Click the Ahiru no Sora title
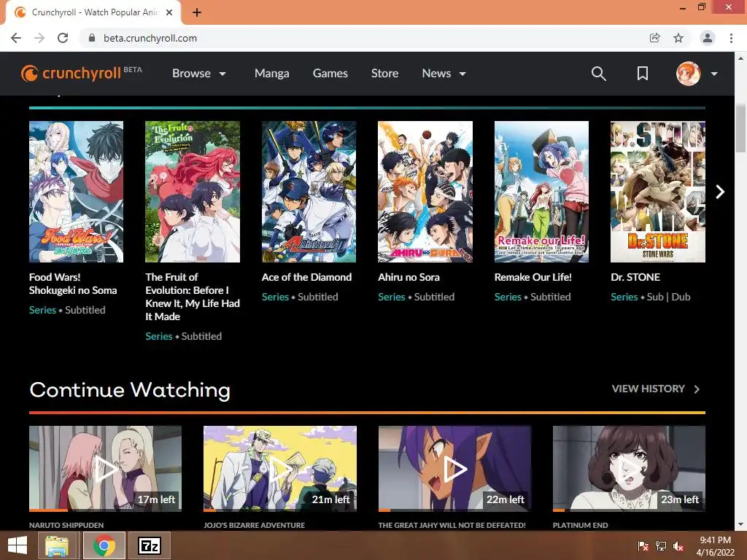The width and height of the screenshot is (747, 560). click(x=409, y=277)
